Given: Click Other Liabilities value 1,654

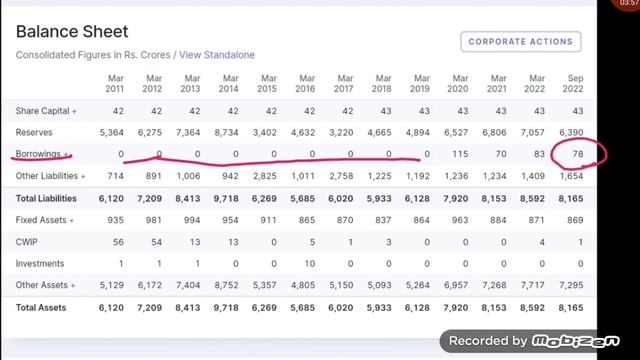Looking at the screenshot, I should pyautogui.click(x=571, y=176).
